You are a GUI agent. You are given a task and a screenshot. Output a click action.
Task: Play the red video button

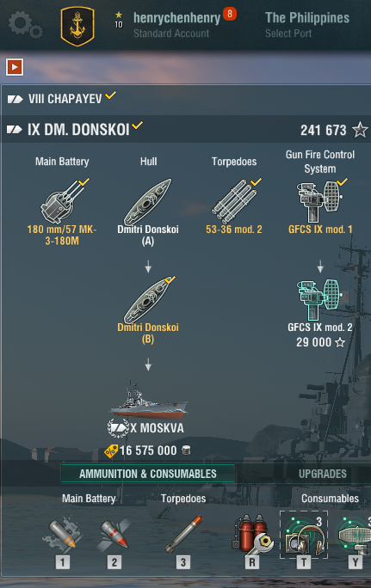coord(15,67)
